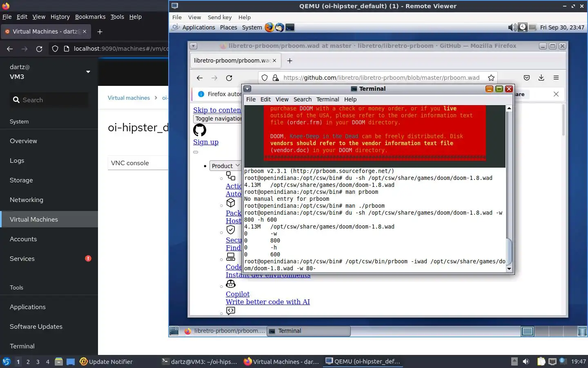Screen dimensions: 588x368
Task: Click the time slider clock icon
Action: tap(523, 27)
